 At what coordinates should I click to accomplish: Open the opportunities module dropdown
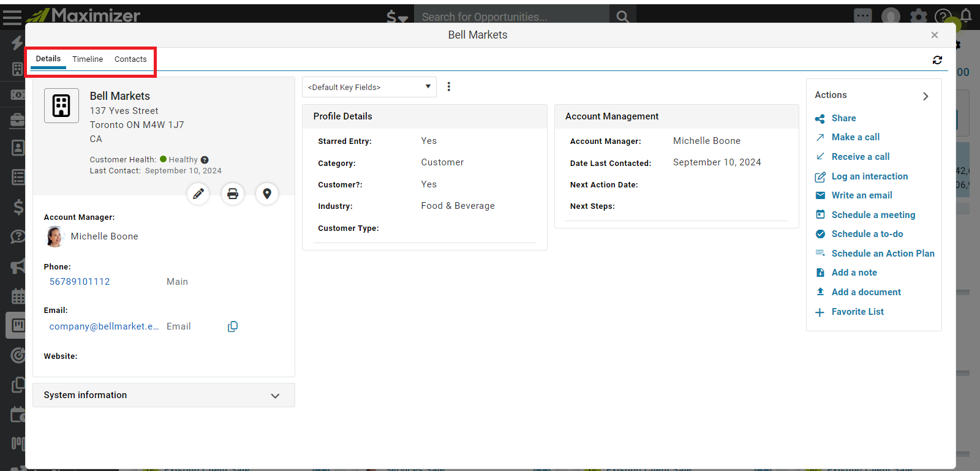397,17
